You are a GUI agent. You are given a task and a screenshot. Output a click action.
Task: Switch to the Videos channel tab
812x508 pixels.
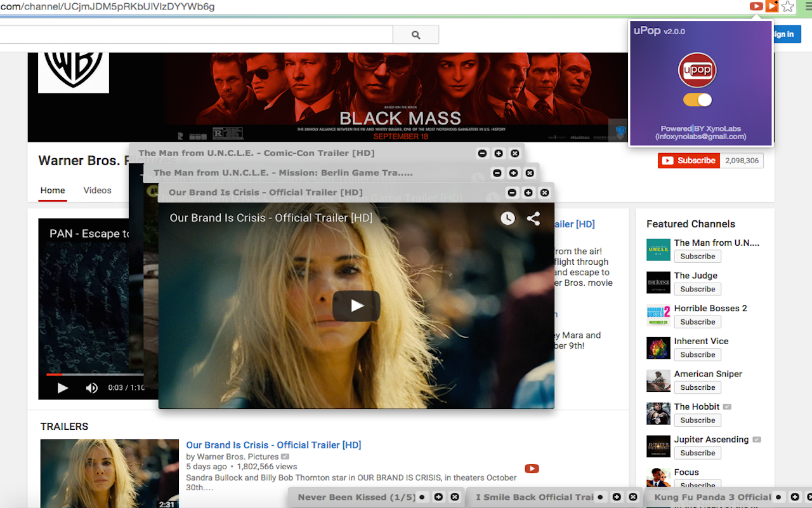[97, 190]
